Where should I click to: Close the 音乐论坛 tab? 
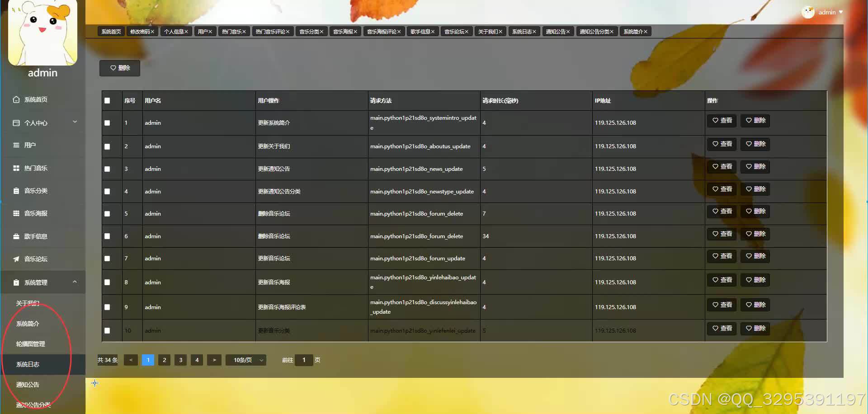coord(467,32)
